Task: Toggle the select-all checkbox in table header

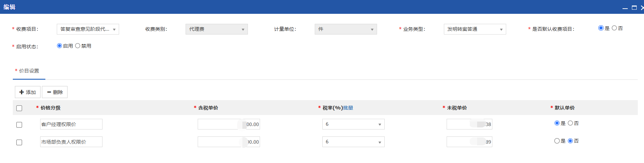Action: click(x=19, y=108)
